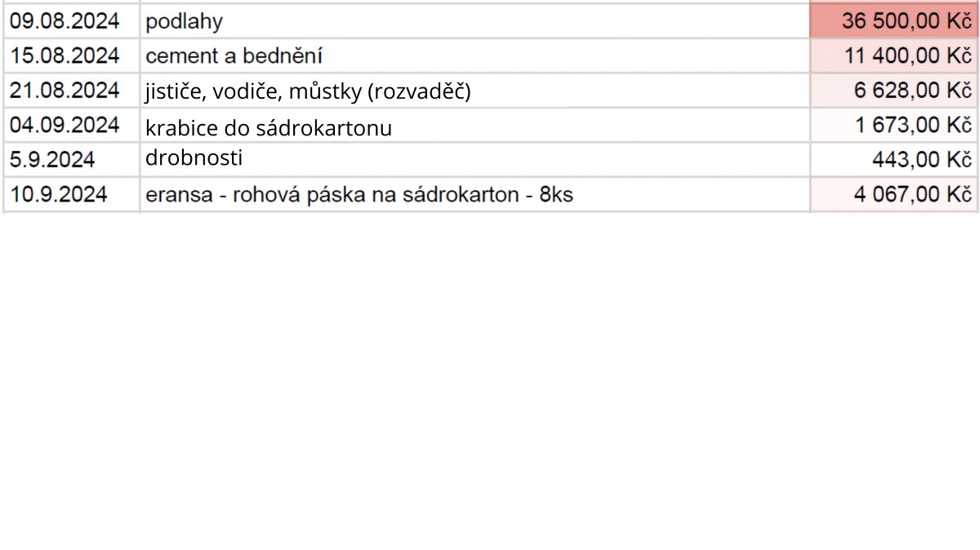Select the 443,00 Kč amount cell
The height and width of the screenshot is (550, 980).
[x=894, y=160]
